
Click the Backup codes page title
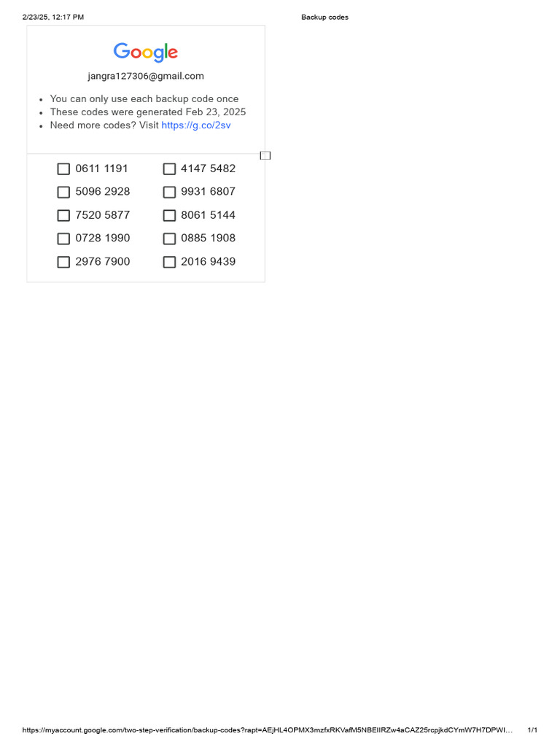[324, 18]
